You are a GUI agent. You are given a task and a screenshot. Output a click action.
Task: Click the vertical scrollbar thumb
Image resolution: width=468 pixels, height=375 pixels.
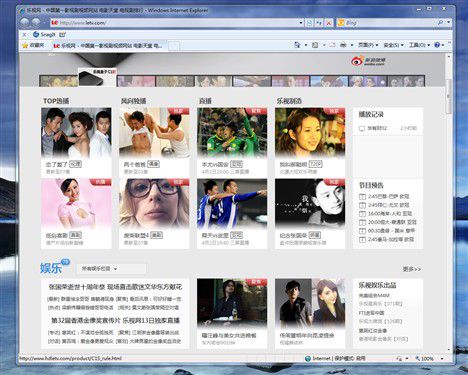[x=448, y=96]
